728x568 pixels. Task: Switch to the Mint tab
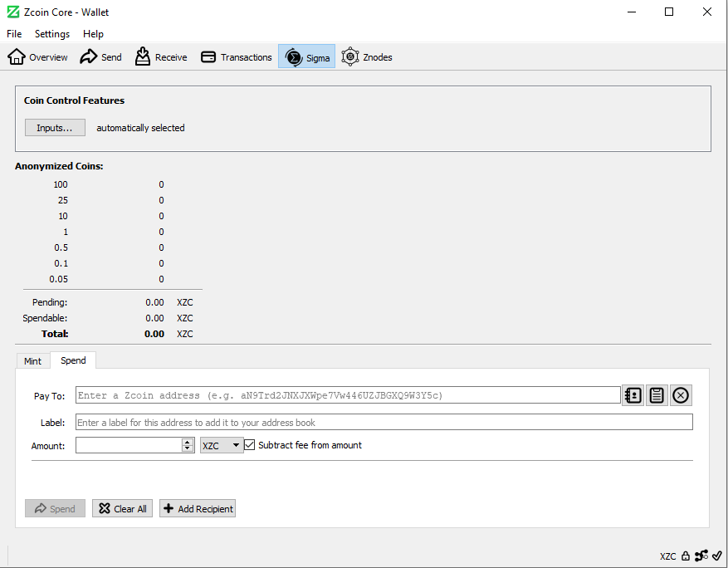[x=32, y=361]
